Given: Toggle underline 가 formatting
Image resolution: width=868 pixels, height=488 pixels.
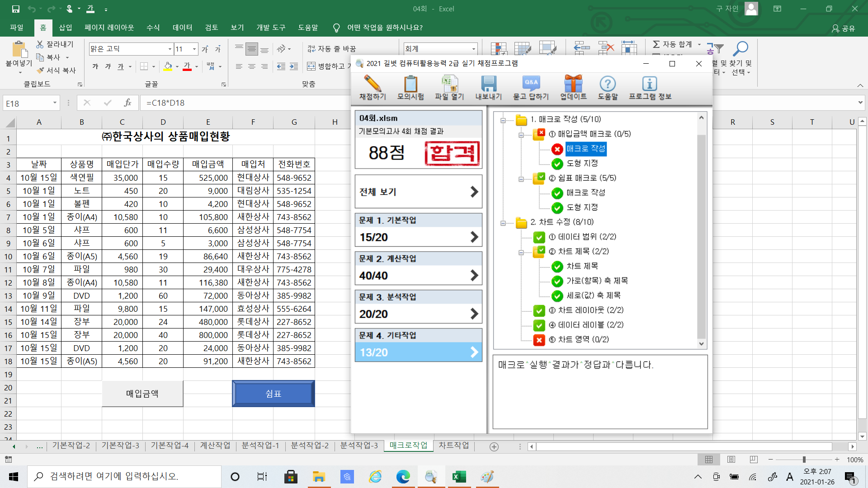Looking at the screenshot, I should 121,66.
